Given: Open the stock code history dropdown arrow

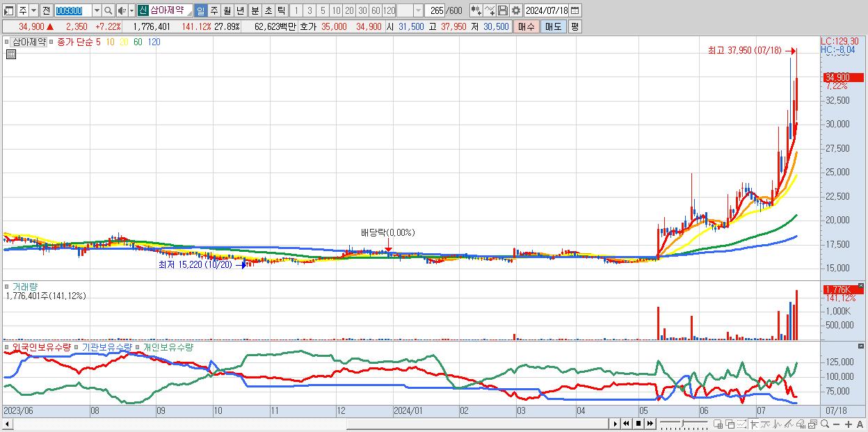Looking at the screenshot, I should (97, 10).
